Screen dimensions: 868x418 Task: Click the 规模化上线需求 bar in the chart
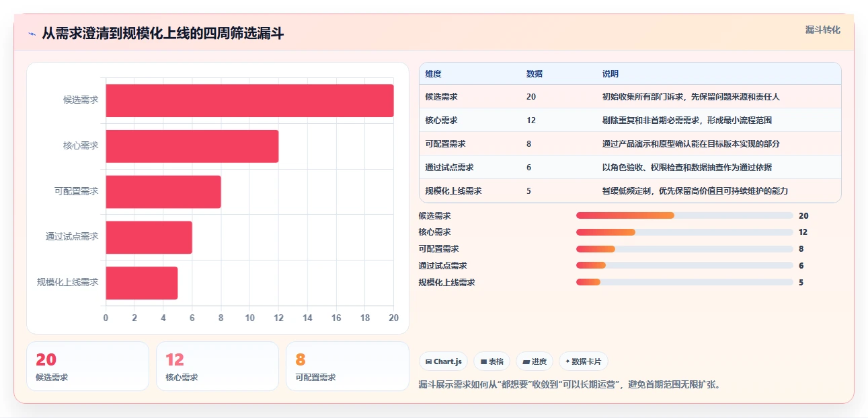[141, 283]
